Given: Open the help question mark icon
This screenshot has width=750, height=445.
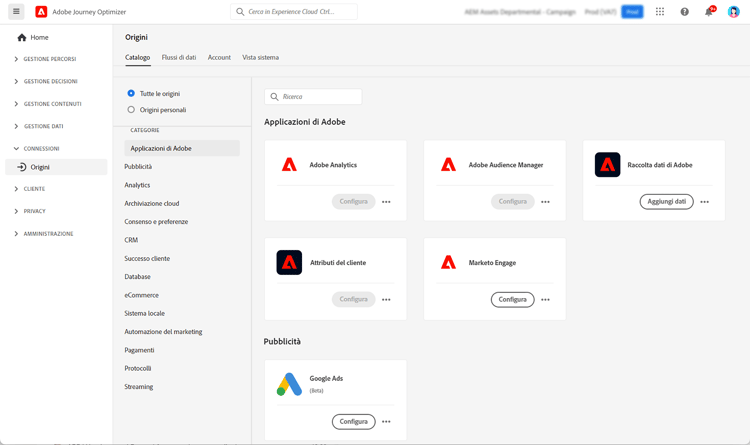Looking at the screenshot, I should pyautogui.click(x=684, y=11).
